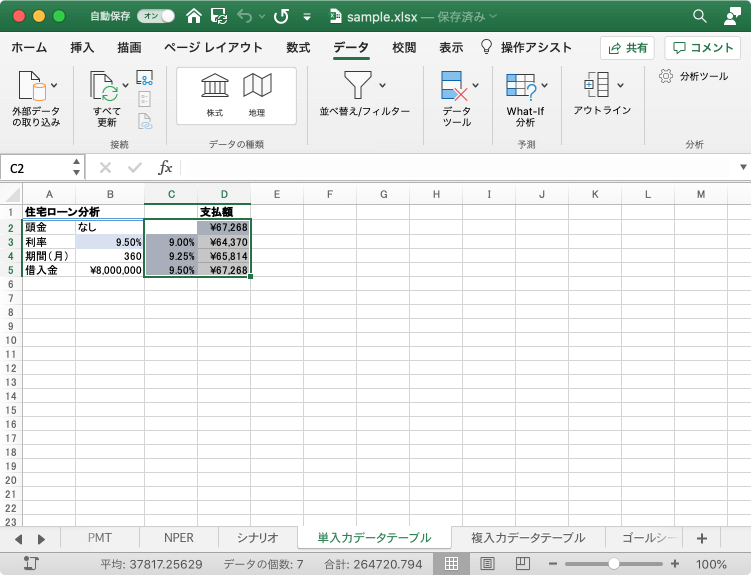Image resolution: width=751 pixels, height=575 pixels.
Task: Click the connection properties icon
Action: pyautogui.click(x=144, y=99)
